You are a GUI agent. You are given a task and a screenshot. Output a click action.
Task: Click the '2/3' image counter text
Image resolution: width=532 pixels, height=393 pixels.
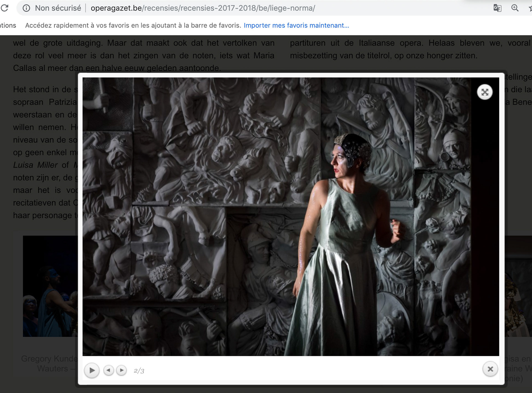coord(139,371)
